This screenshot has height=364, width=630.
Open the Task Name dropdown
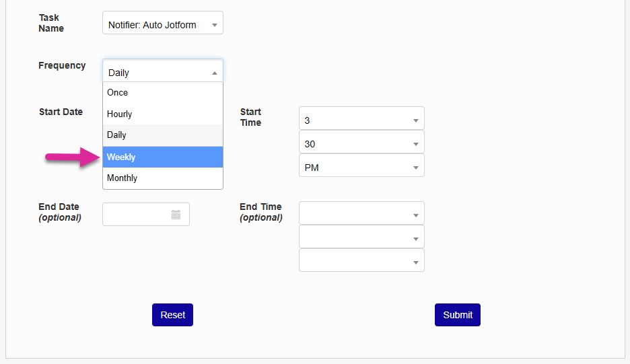coord(163,23)
